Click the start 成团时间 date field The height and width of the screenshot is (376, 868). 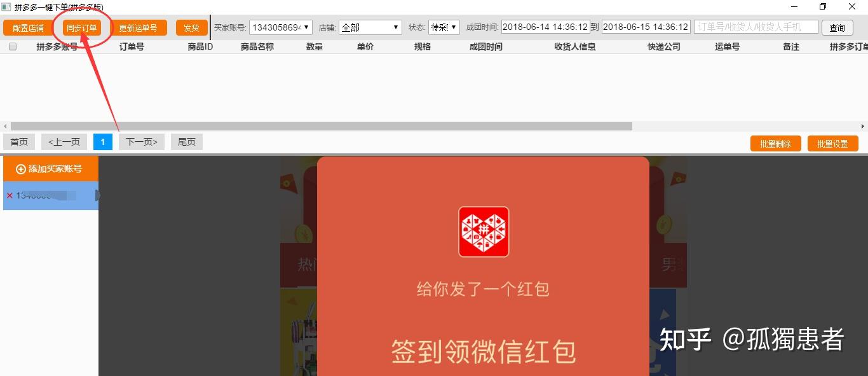tap(545, 27)
